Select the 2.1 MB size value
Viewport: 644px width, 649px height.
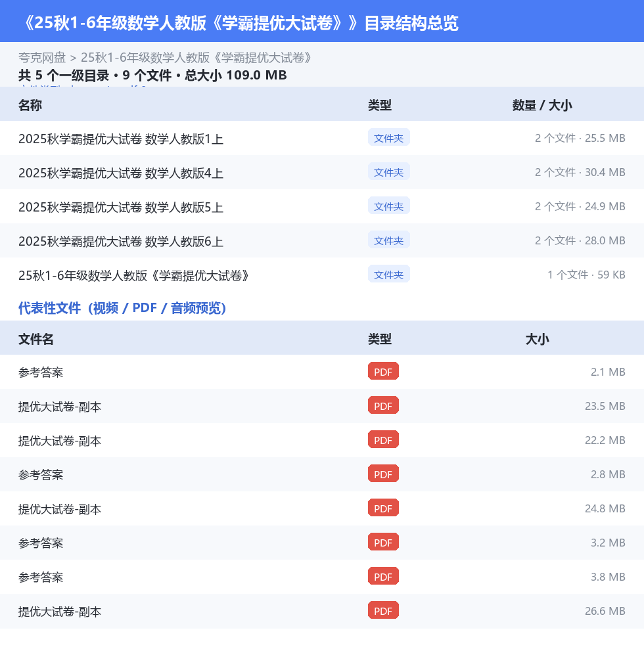(608, 372)
